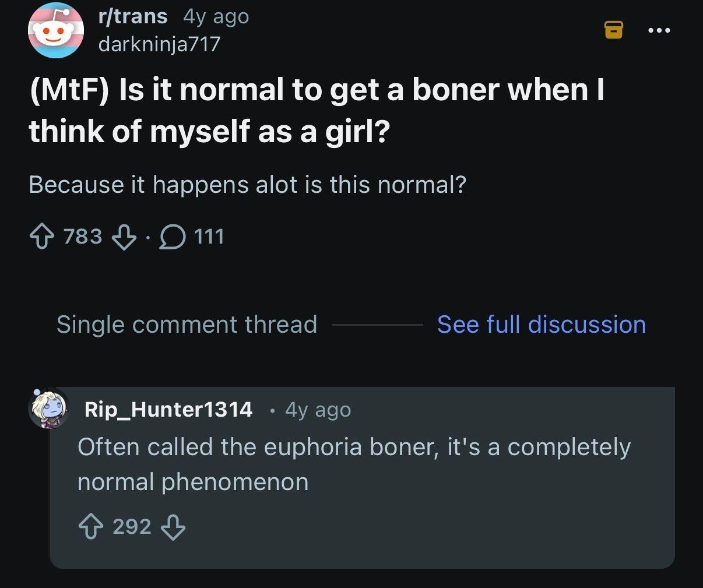Tap the comment's 292 score
Image resolution: width=703 pixels, height=588 pixels.
click(132, 527)
